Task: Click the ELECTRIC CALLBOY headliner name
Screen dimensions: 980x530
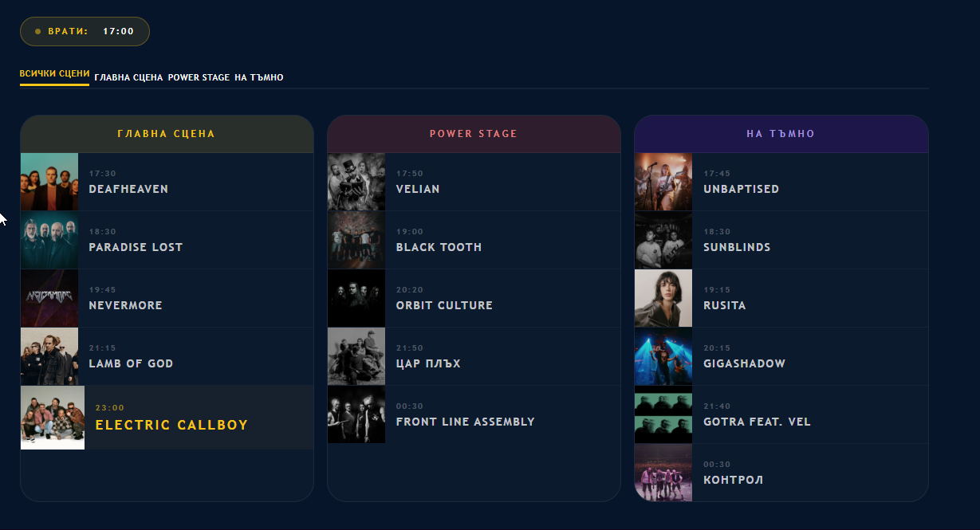Action: coord(171,426)
